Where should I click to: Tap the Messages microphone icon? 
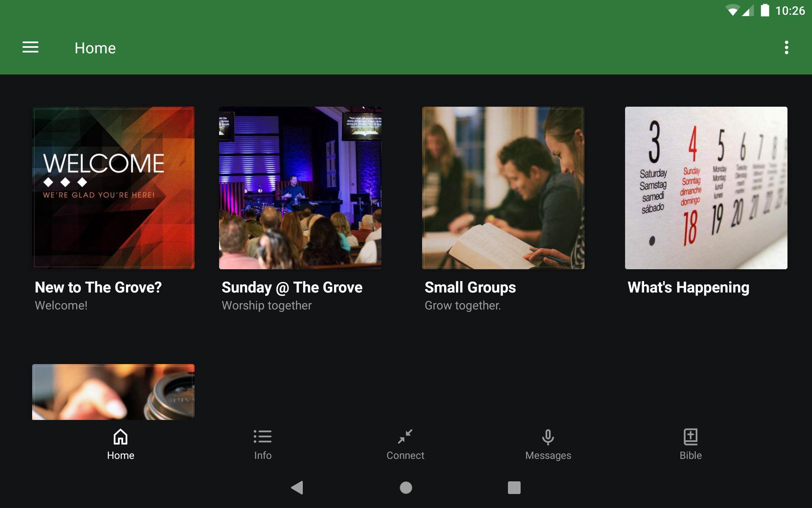coord(548,436)
